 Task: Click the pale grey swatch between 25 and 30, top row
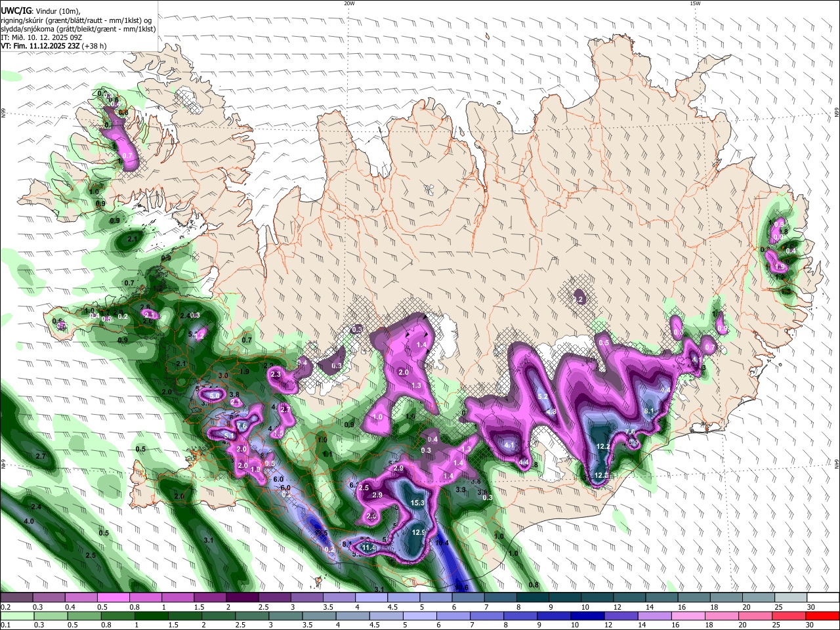pyautogui.click(x=790, y=598)
